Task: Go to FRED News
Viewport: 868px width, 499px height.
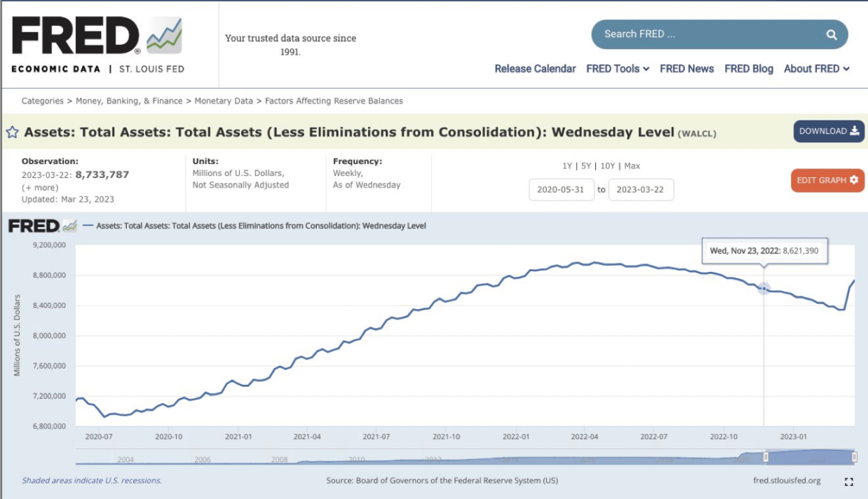Action: coord(686,69)
